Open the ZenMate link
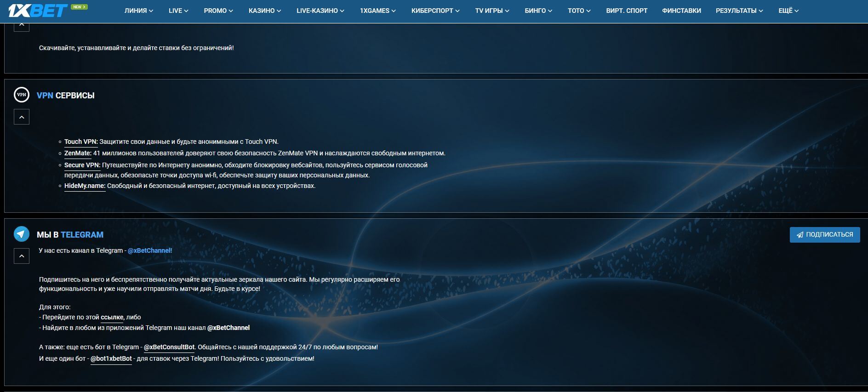Viewport: 868px width, 392px height. coord(78,153)
